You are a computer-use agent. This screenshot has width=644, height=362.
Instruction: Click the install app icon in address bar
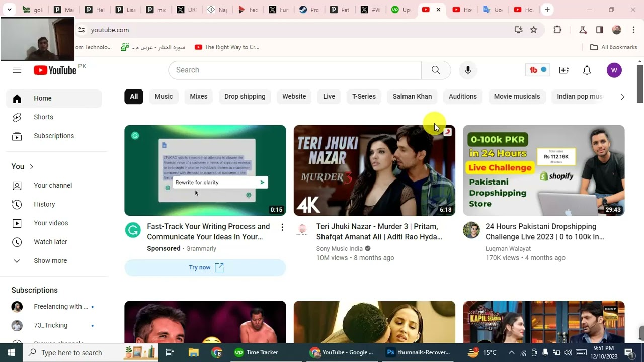tap(518, 30)
